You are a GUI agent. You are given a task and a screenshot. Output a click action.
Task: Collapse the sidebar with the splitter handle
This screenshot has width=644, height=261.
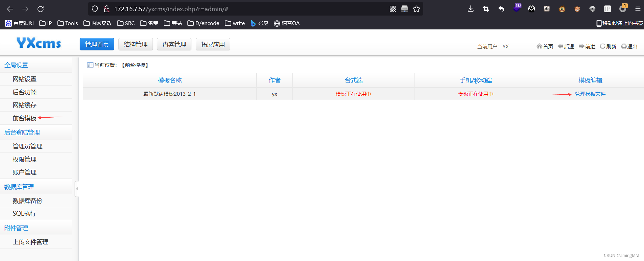pos(77,189)
